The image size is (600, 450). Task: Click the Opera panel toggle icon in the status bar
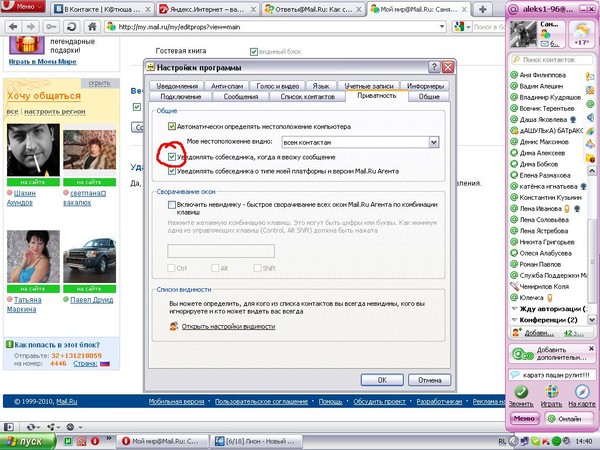[8, 427]
